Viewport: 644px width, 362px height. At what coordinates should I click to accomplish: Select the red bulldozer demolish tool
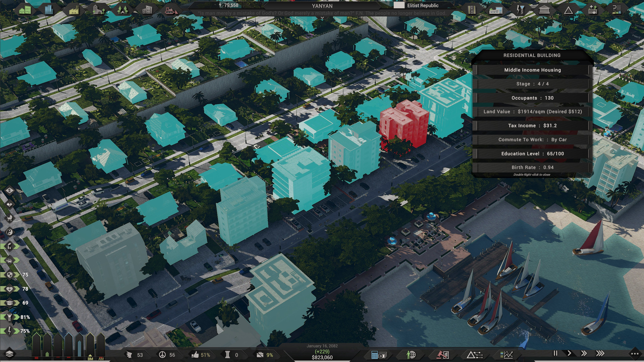click(171, 10)
